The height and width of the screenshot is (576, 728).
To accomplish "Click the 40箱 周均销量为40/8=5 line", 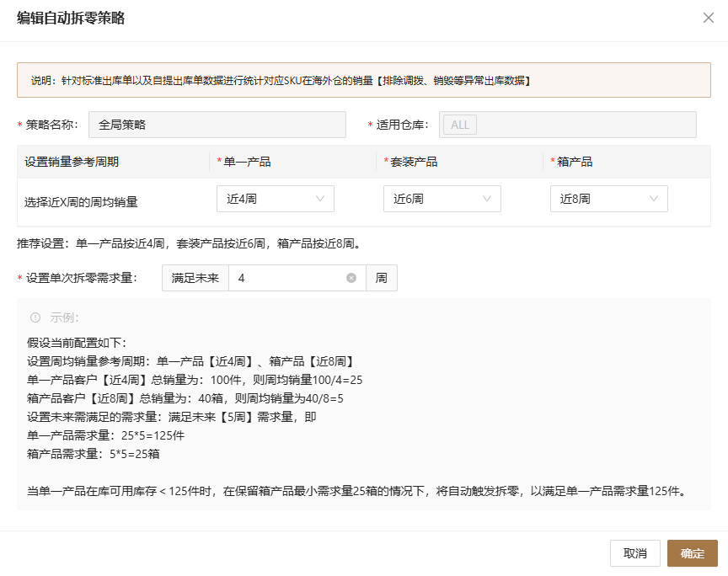I will 185,398.
